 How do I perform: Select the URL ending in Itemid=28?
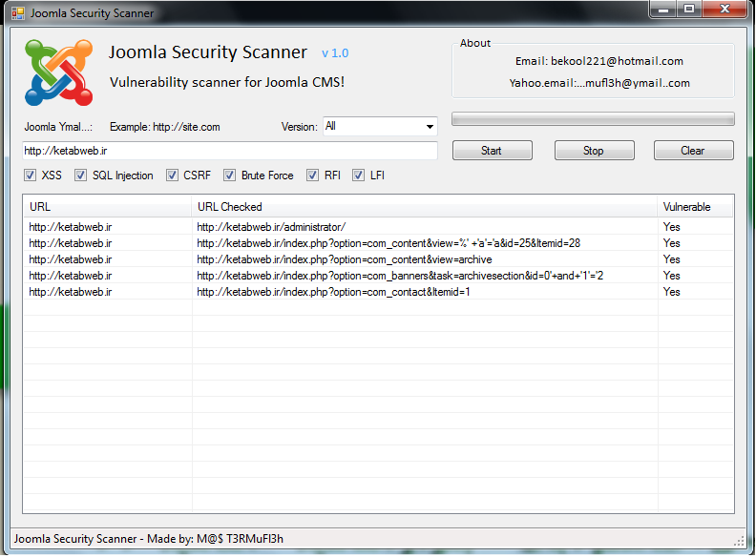click(x=388, y=243)
